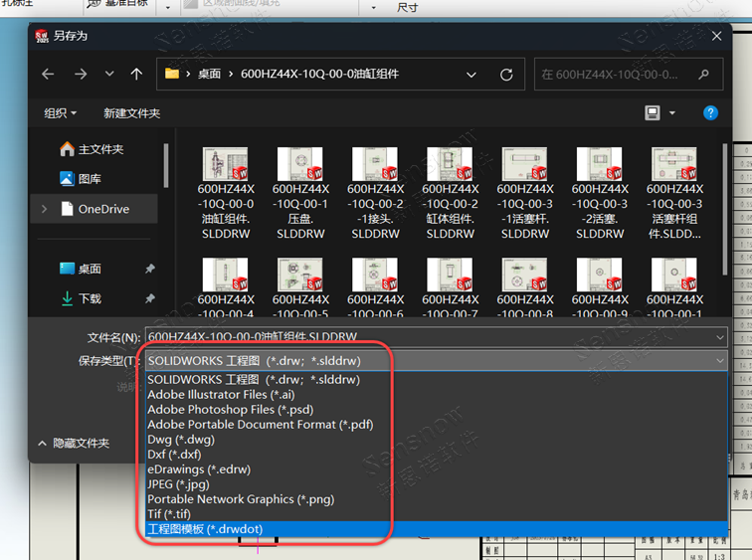Expand the 文件名 filename history dropdown
Image resolution: width=752 pixels, height=560 pixels.
pyautogui.click(x=718, y=337)
